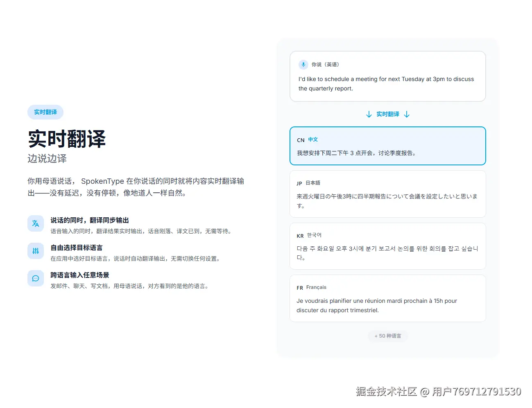This screenshot has width=532, height=408.
Task: Click the right downward arrow near 实时翻译
Action: tap(407, 114)
